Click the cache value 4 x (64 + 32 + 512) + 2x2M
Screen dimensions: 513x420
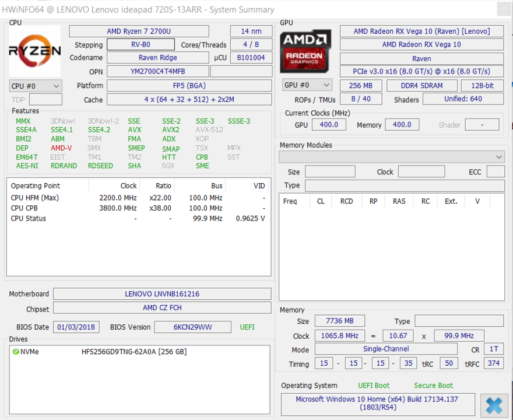(x=189, y=100)
